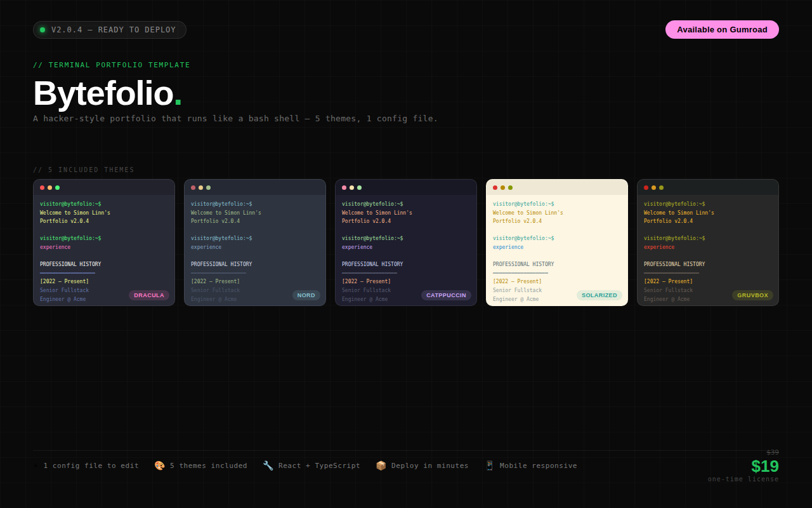Viewport: 812px width, 508px height.
Task: Select the DRACULA theme badge
Action: click(x=149, y=295)
